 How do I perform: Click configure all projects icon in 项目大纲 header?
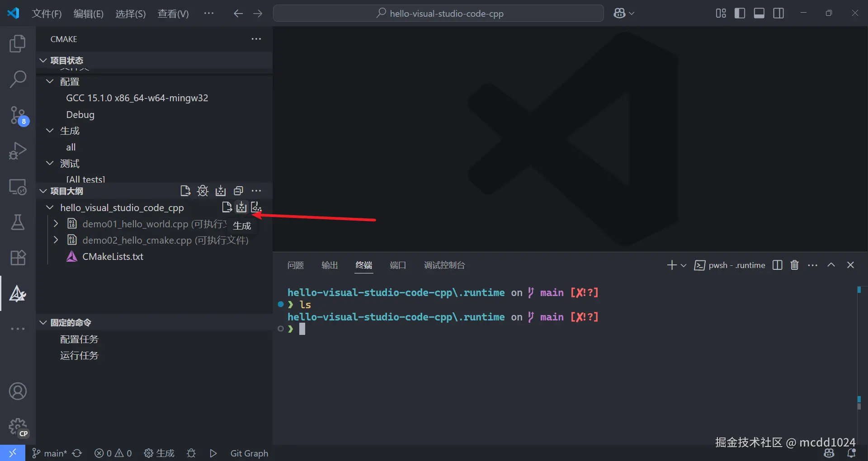click(x=185, y=191)
